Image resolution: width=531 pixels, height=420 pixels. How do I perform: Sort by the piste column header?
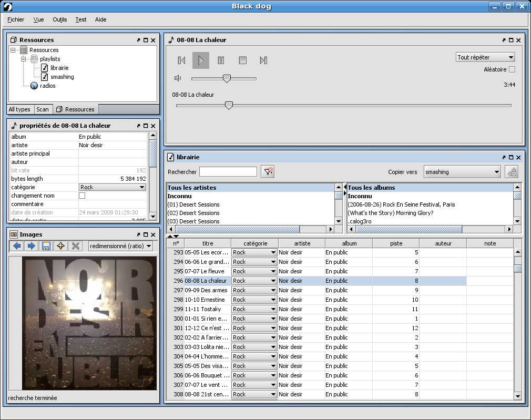396,243
